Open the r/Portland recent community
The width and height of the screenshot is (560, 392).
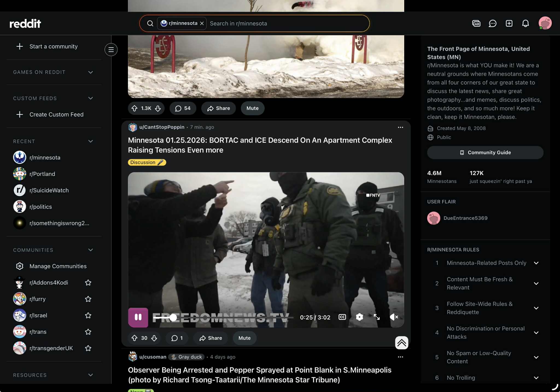(42, 174)
